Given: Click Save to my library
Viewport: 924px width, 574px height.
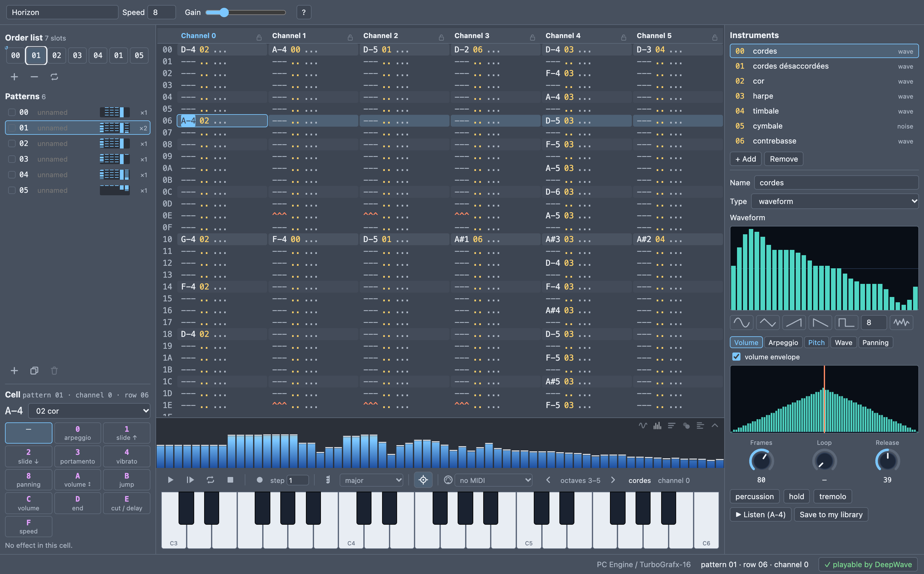Looking at the screenshot, I should pyautogui.click(x=831, y=515).
